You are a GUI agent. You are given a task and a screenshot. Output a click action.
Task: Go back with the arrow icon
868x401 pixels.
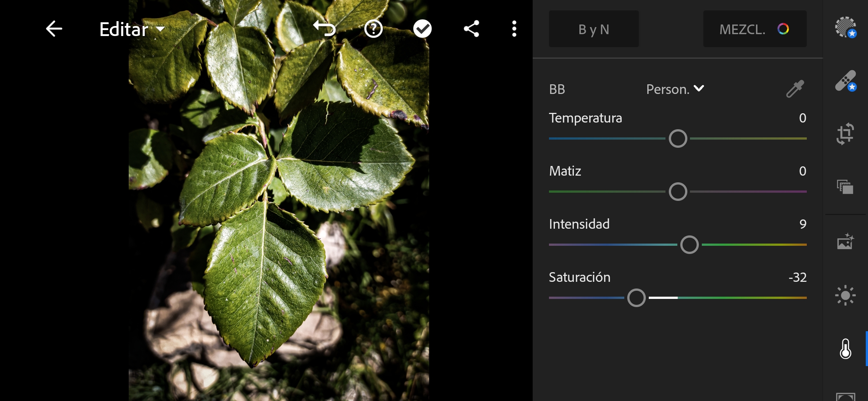click(x=54, y=29)
